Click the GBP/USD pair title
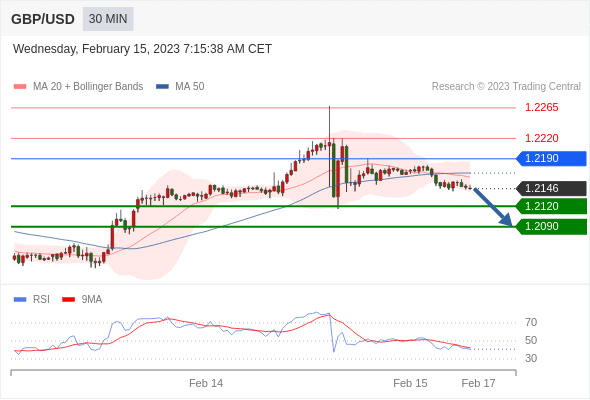This screenshot has width=590, height=400. [x=43, y=19]
